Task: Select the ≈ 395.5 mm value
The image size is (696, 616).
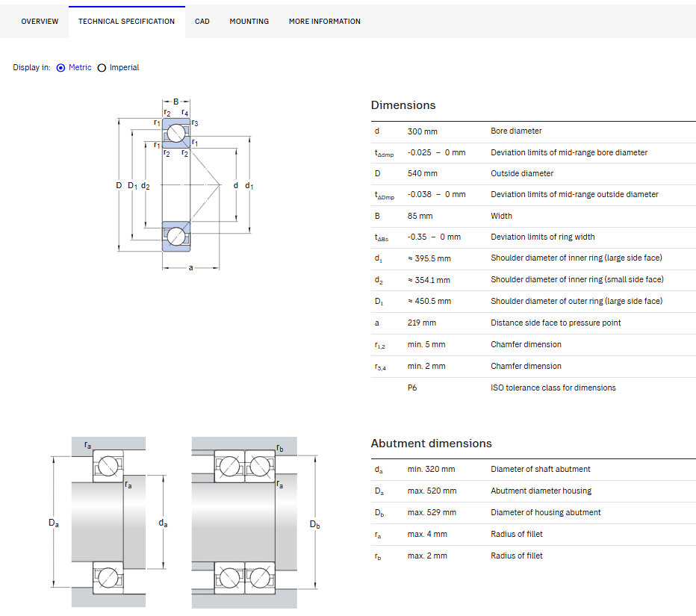Action: [429, 258]
